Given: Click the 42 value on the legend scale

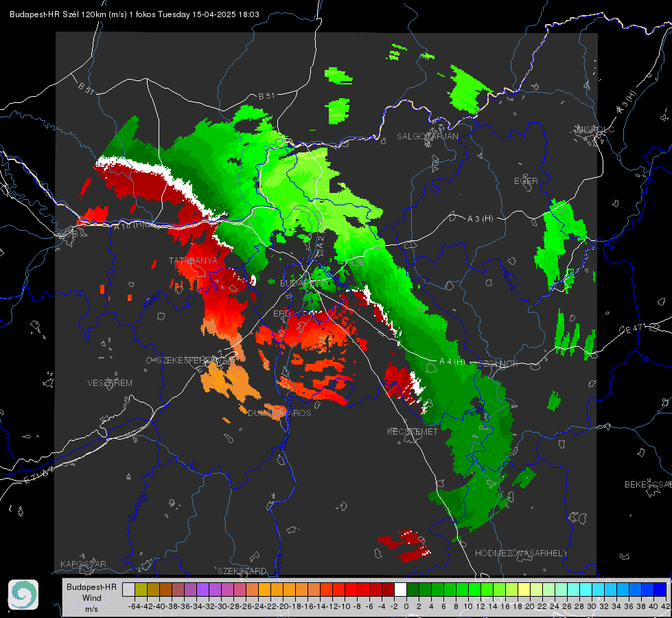Looking at the screenshot, I should click(666, 606).
